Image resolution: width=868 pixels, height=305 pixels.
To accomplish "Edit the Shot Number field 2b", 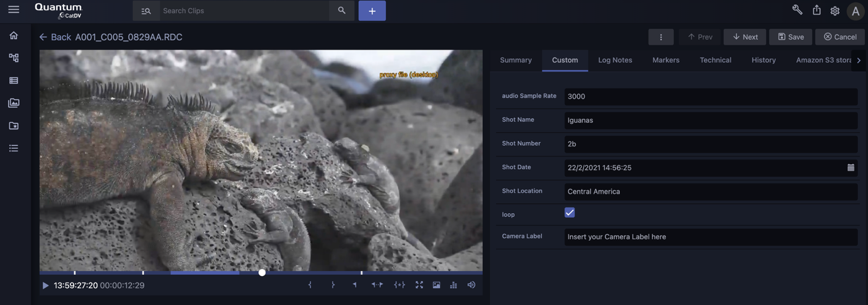I will point(711,144).
